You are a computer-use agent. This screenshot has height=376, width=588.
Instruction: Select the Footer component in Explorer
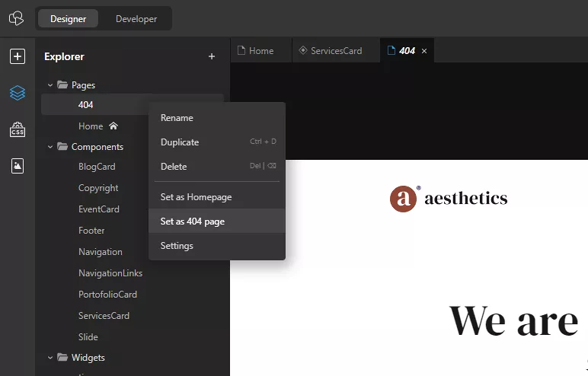tap(91, 231)
